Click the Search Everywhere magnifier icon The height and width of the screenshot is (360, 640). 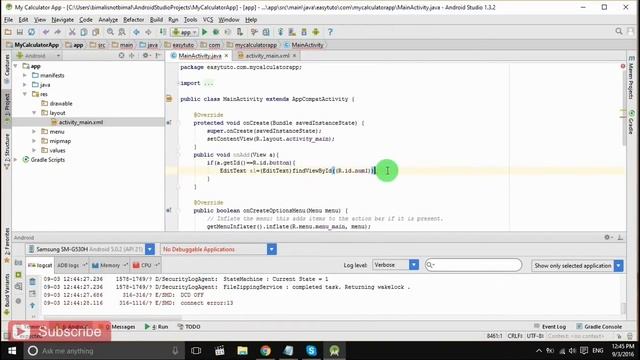click(x=619, y=31)
